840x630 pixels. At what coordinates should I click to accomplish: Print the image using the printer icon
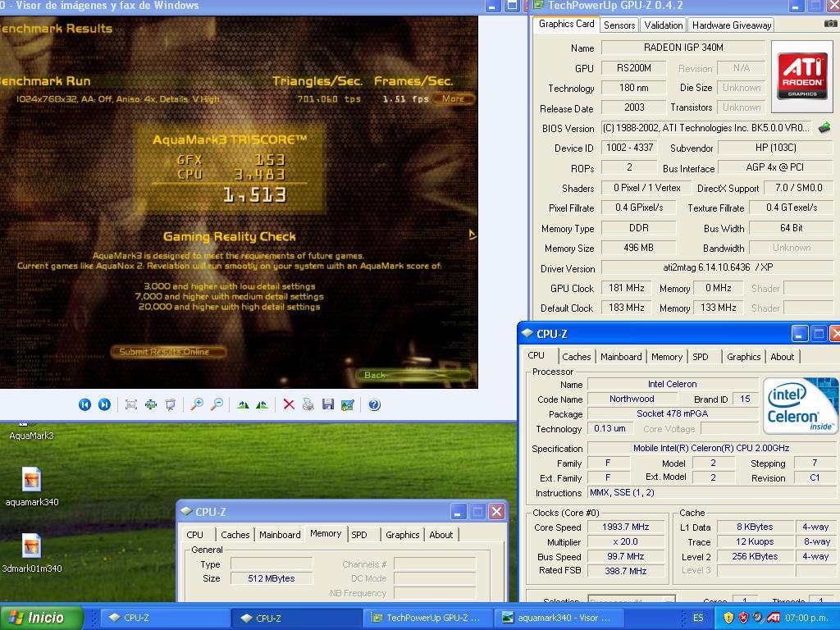coord(308,405)
